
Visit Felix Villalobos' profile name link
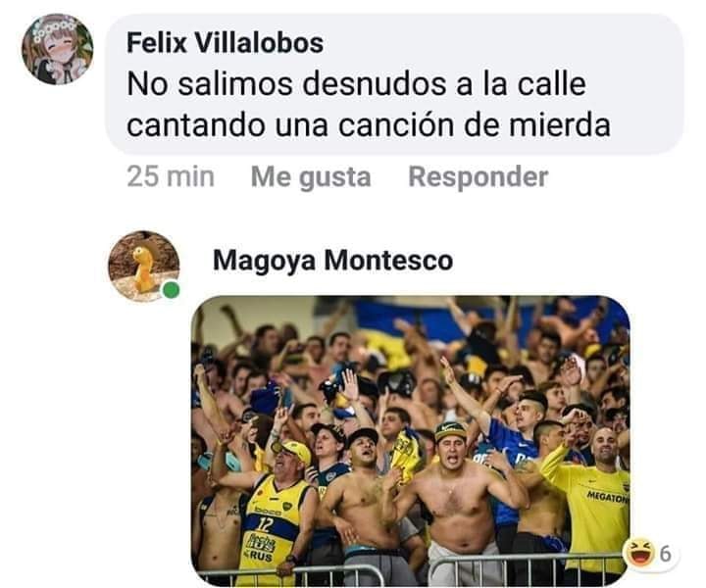pos(225,43)
